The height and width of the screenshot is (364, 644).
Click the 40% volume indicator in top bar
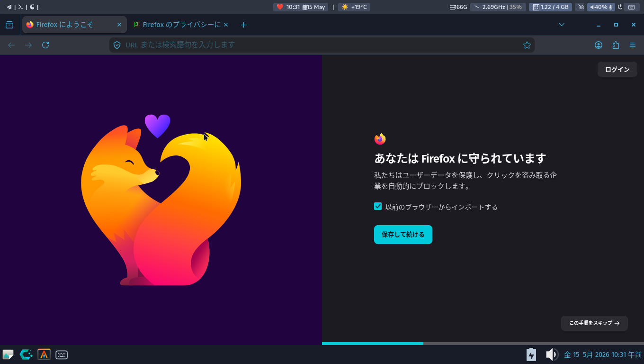tap(601, 7)
